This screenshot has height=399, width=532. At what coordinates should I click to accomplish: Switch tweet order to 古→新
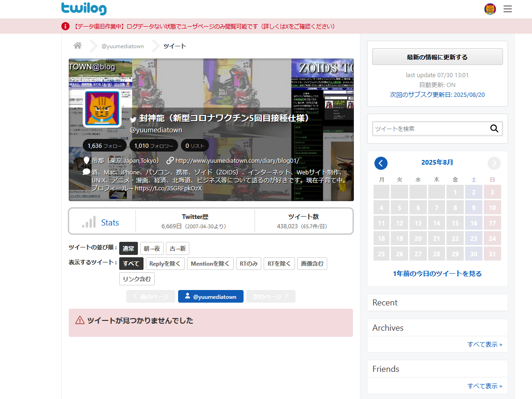(x=178, y=248)
